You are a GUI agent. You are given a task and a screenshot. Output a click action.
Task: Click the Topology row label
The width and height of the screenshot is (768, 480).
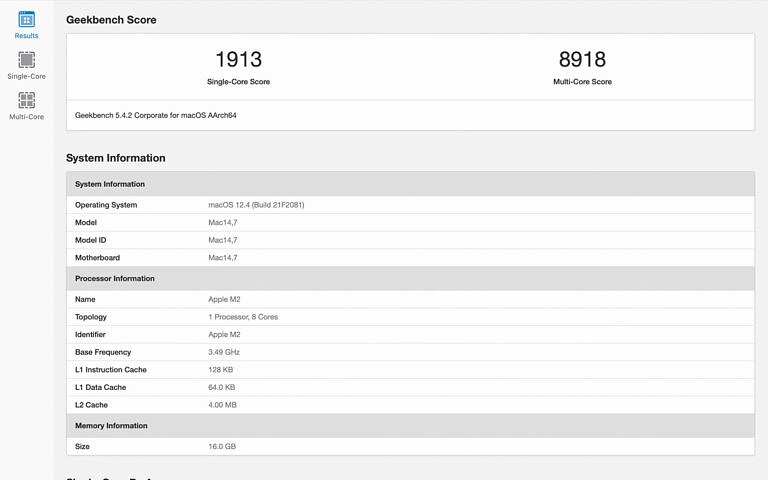click(91, 317)
